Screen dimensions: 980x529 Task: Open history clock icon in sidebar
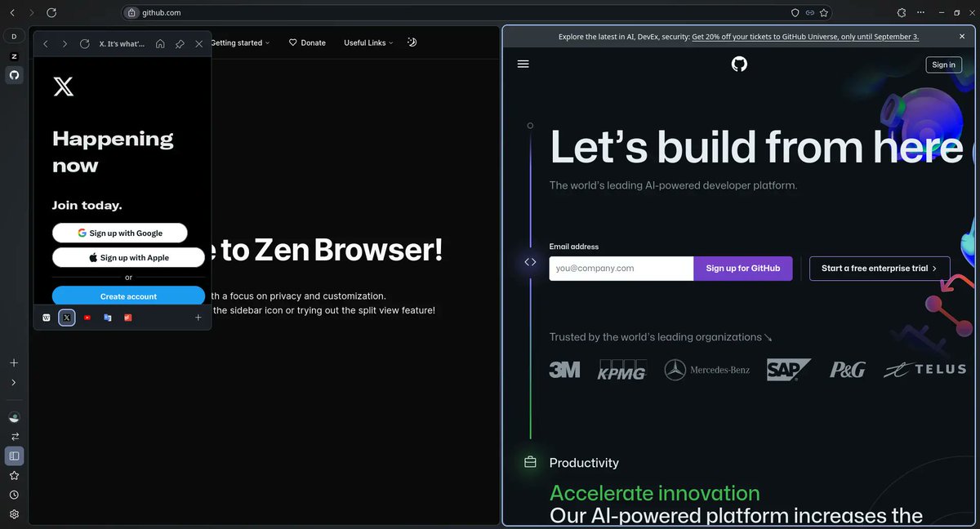pyautogui.click(x=14, y=495)
